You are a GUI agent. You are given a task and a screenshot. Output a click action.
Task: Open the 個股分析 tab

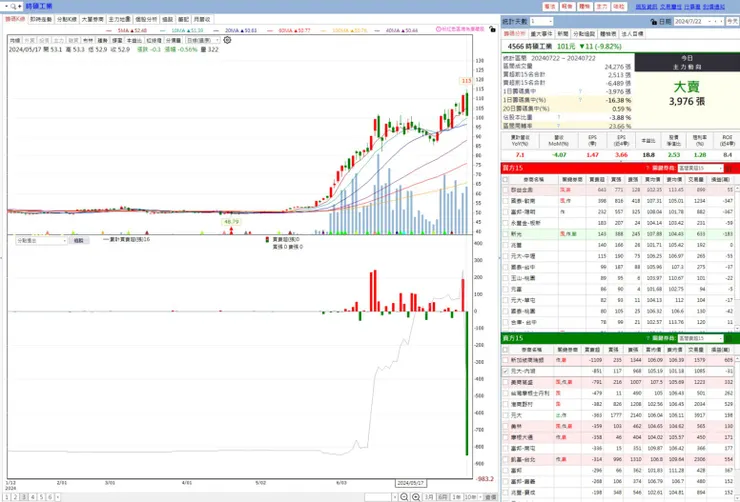pos(146,19)
